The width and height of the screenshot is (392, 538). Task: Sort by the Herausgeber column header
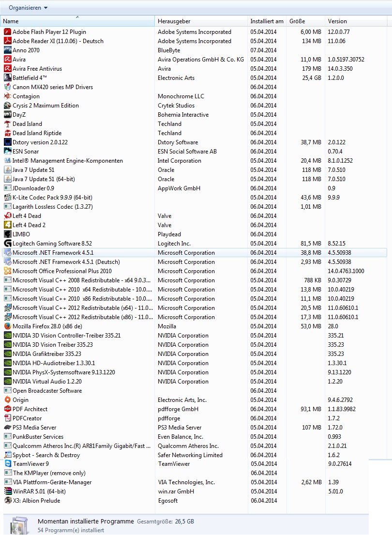tap(201, 21)
